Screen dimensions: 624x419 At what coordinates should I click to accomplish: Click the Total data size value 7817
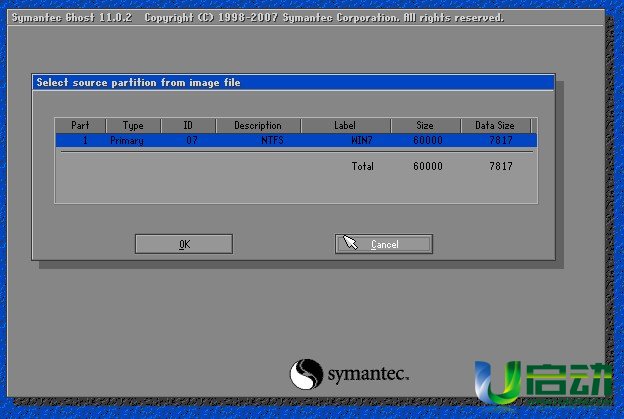(x=501, y=166)
